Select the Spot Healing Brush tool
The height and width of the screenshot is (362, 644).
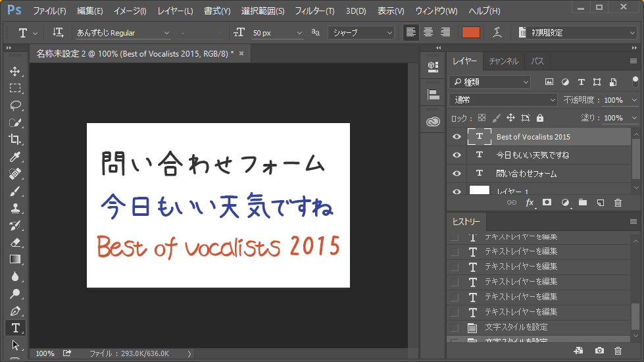(x=15, y=174)
